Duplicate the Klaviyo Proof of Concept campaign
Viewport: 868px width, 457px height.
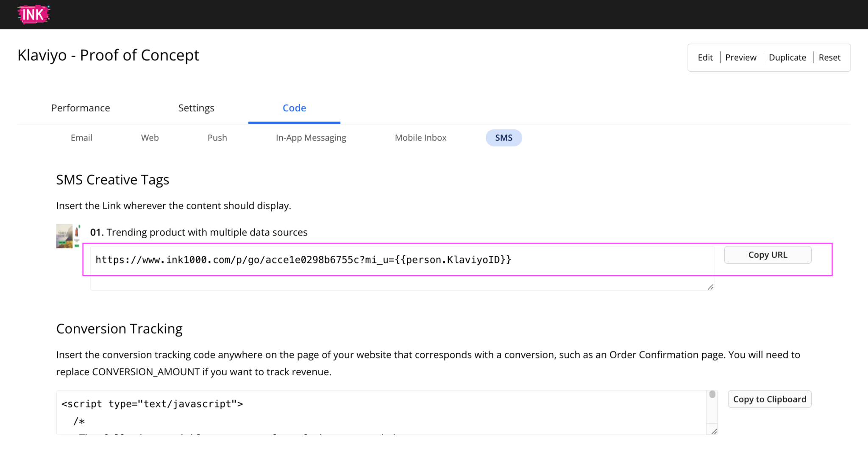787,57
